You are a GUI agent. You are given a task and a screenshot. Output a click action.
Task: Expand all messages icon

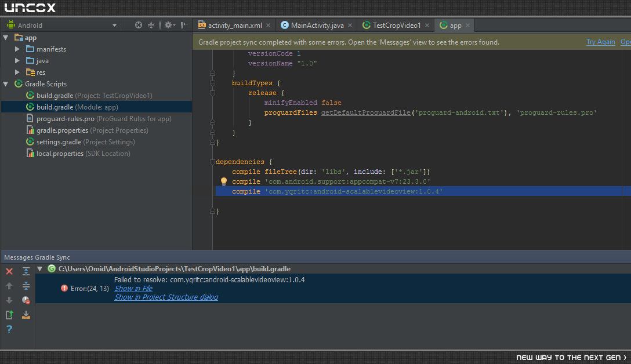pos(26,271)
